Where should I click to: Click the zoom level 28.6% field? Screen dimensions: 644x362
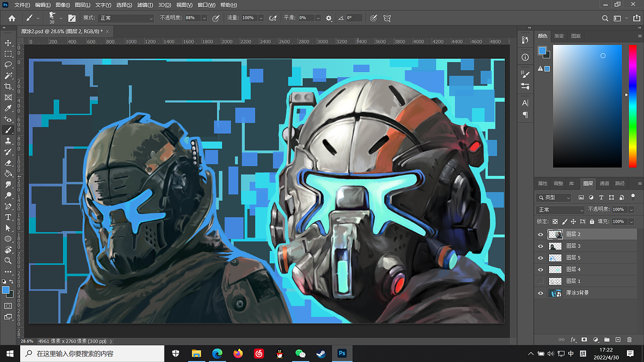(27, 341)
